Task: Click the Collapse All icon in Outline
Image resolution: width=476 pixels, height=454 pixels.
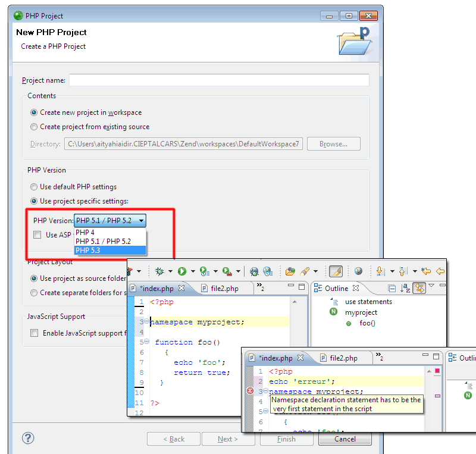Action: [392, 288]
